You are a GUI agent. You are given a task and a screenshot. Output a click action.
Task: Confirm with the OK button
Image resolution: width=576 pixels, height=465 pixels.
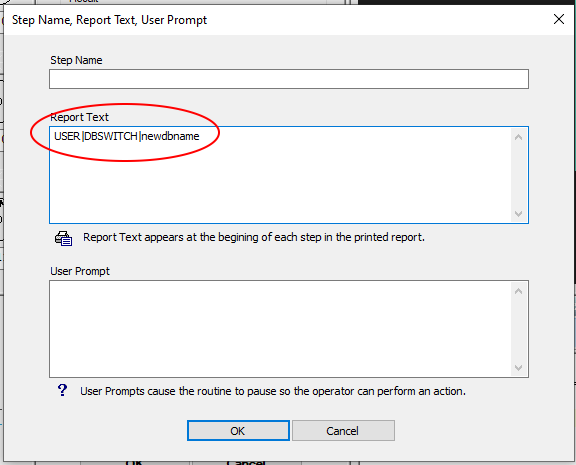[238, 430]
